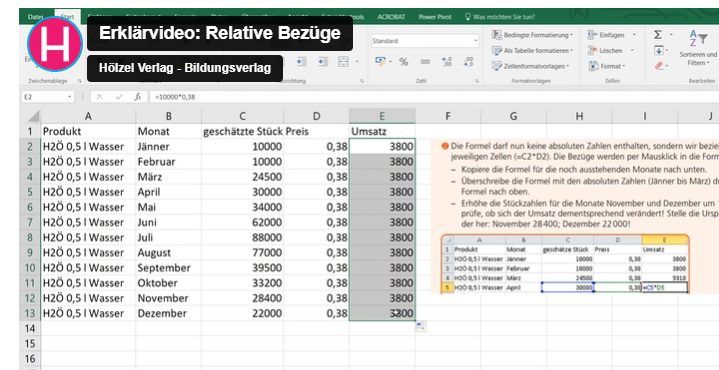This screenshot has height=370, width=719.
Task: Select the cell with 24500
Action: (x=243, y=177)
